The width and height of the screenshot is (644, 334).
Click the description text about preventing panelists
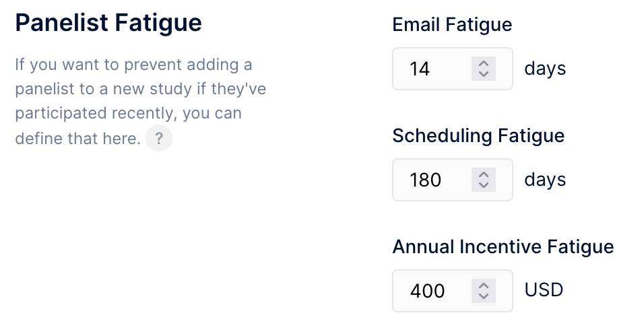pyautogui.click(x=141, y=102)
